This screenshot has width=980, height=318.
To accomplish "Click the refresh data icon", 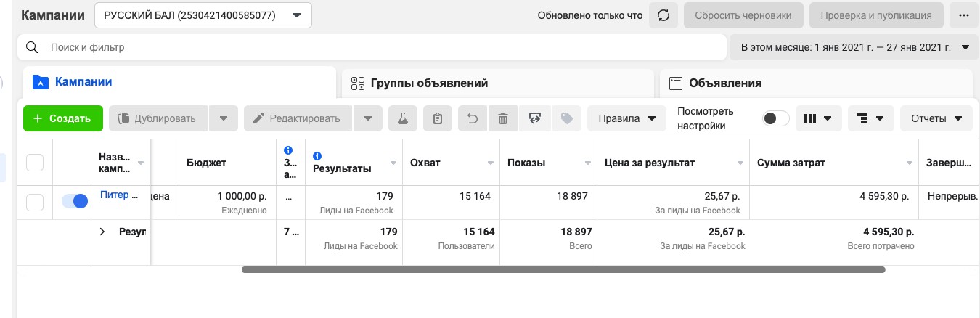I will pyautogui.click(x=663, y=15).
